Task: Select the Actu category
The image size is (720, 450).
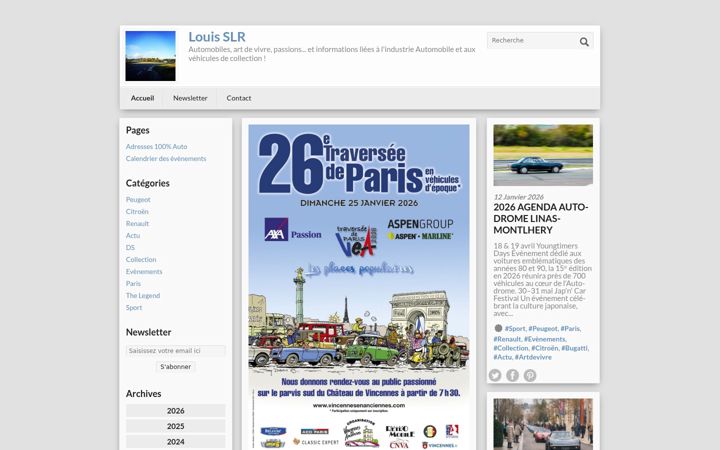Action: 133,236
